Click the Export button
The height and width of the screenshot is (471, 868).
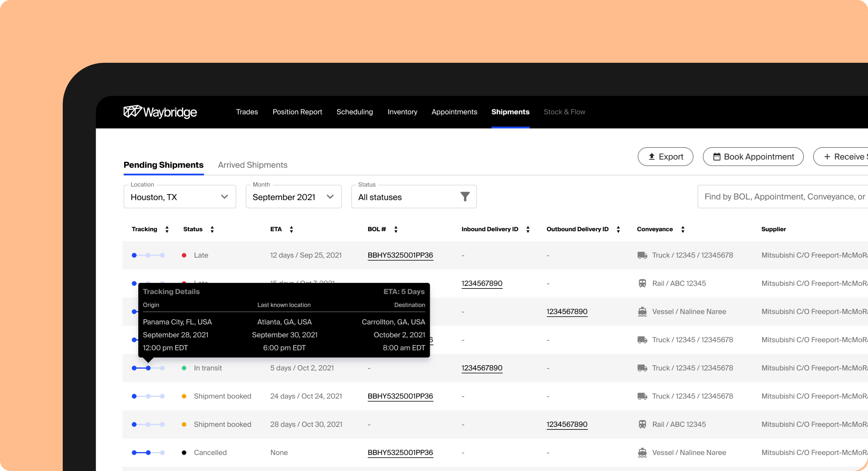tap(665, 157)
